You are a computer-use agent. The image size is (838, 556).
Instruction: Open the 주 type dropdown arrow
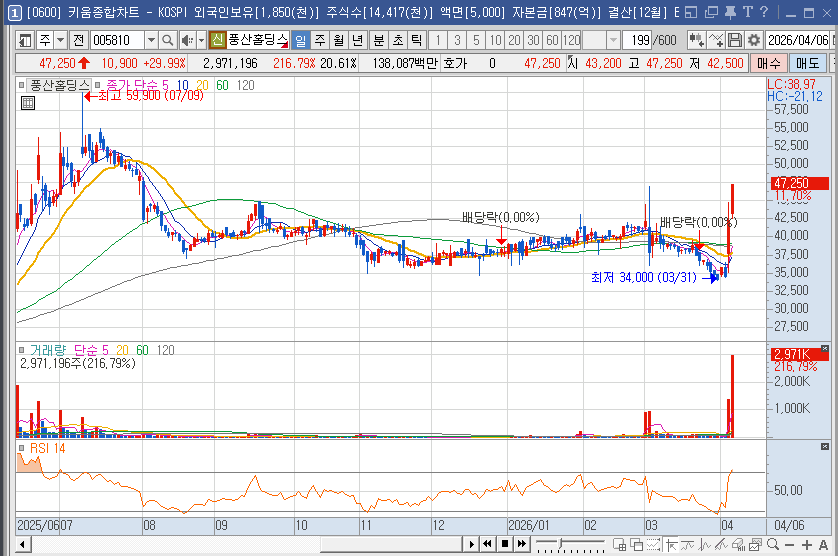pos(60,40)
